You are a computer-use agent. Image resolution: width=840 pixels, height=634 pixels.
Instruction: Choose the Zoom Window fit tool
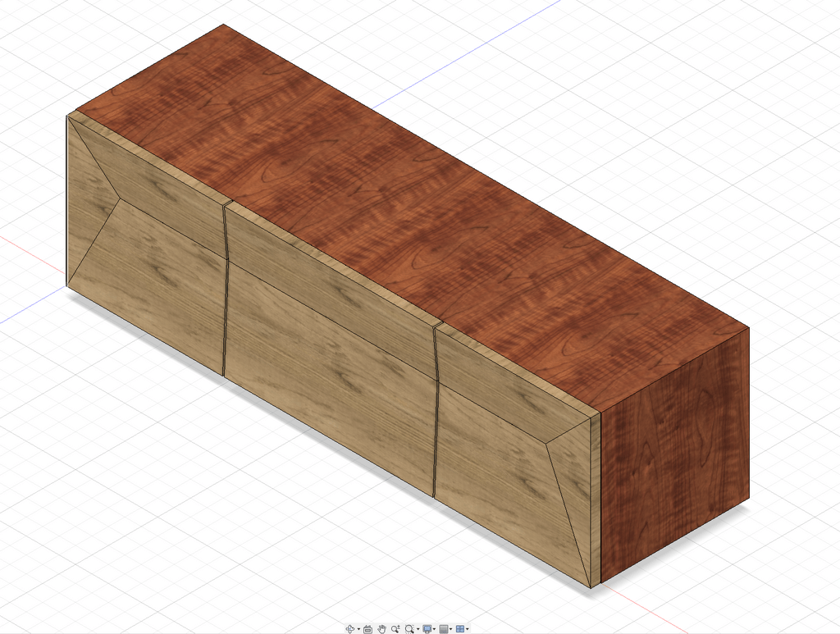pyautogui.click(x=410, y=629)
